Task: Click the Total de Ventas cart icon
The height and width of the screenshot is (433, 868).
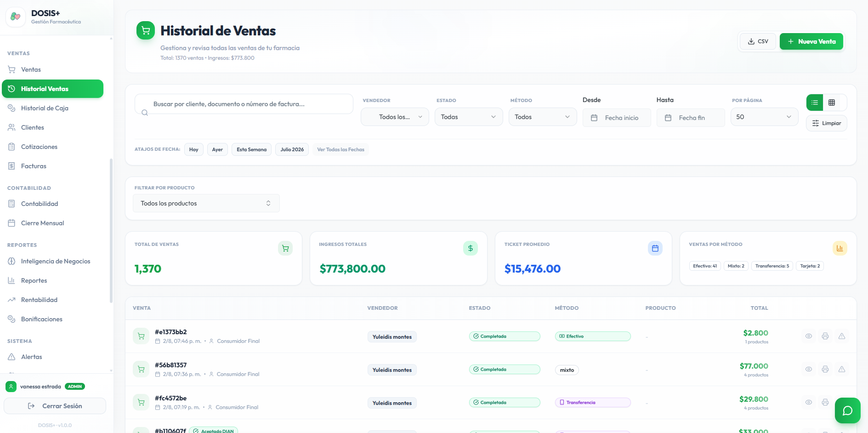Action: (285, 248)
